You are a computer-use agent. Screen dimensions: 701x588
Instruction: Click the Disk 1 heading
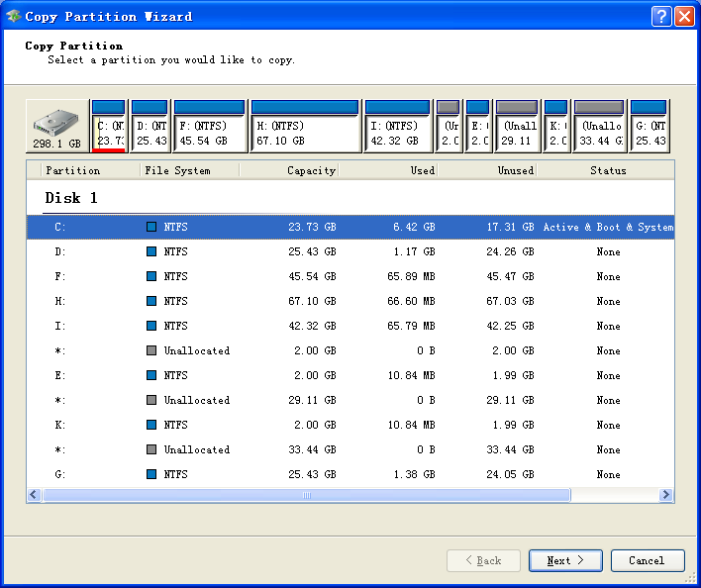pos(71,198)
